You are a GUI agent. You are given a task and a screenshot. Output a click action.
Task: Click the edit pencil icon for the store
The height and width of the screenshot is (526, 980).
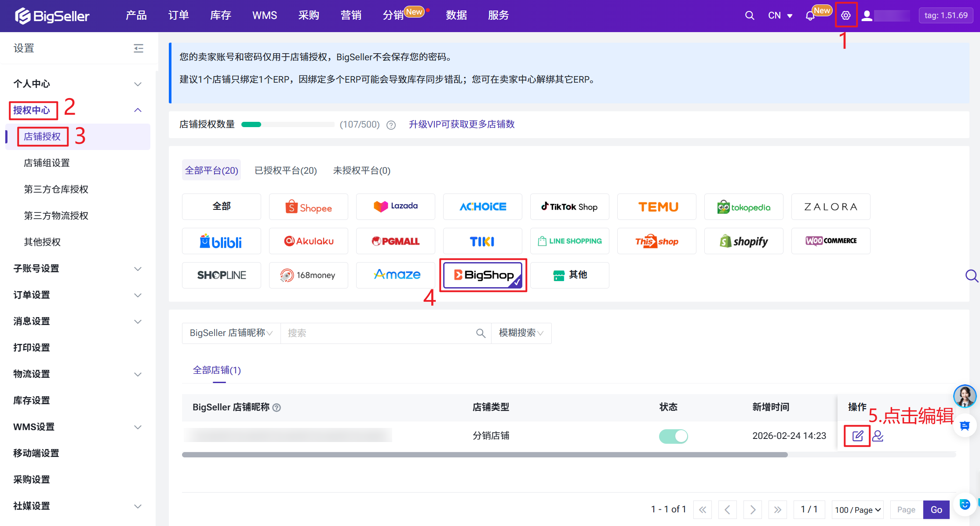pos(857,436)
